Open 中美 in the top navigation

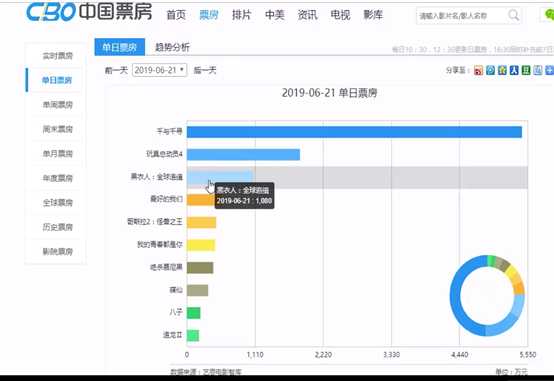pos(275,15)
